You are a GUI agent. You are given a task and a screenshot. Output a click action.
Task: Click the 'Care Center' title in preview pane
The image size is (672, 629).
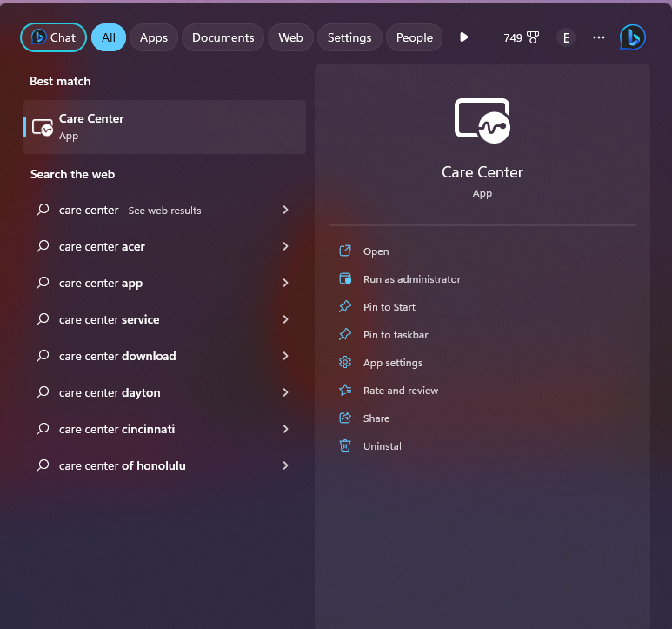(482, 172)
